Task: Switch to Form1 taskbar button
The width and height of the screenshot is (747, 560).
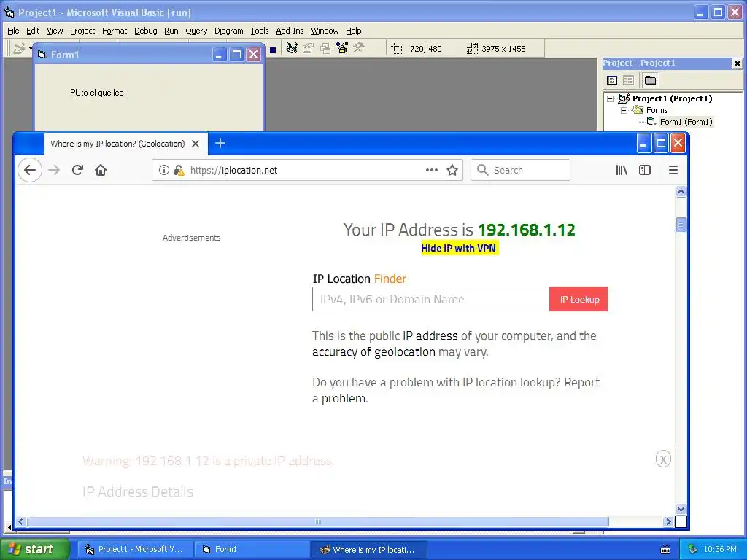Action: click(252, 549)
